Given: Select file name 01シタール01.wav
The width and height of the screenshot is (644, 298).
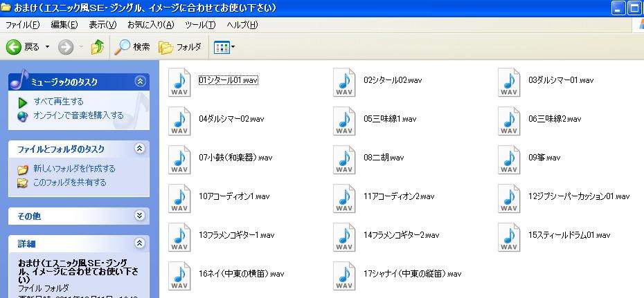Looking at the screenshot, I should 229,80.
